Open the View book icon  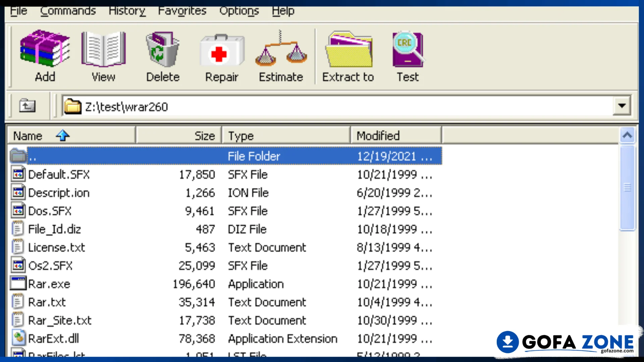point(103,49)
